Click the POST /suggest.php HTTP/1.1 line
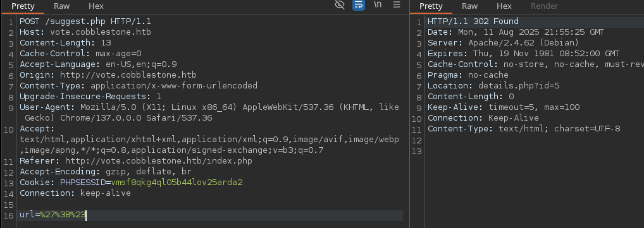 pos(85,21)
